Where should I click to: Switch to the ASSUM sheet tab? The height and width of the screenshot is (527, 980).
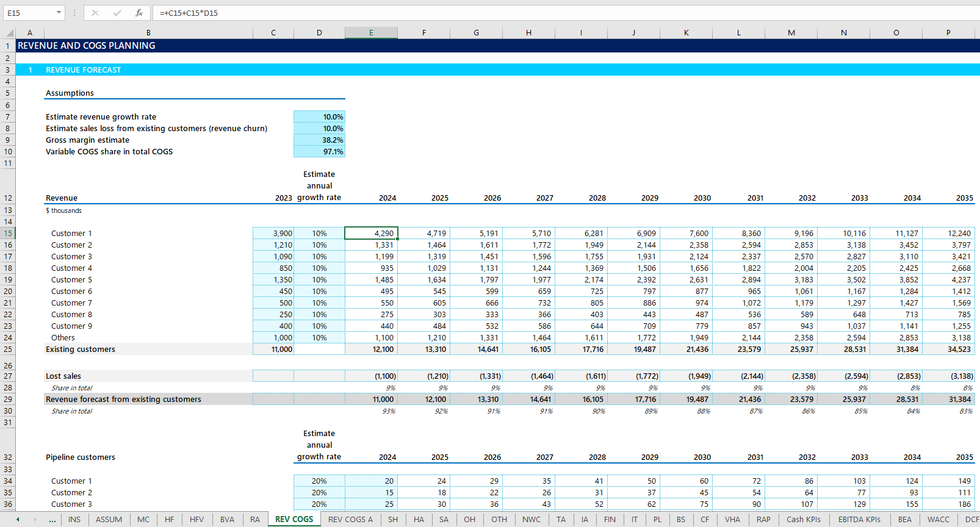109,520
